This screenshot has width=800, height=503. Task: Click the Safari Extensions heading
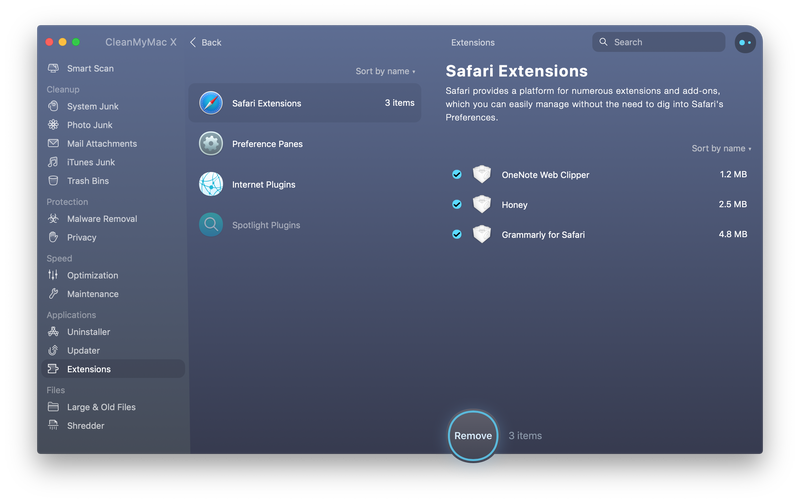[x=516, y=71]
